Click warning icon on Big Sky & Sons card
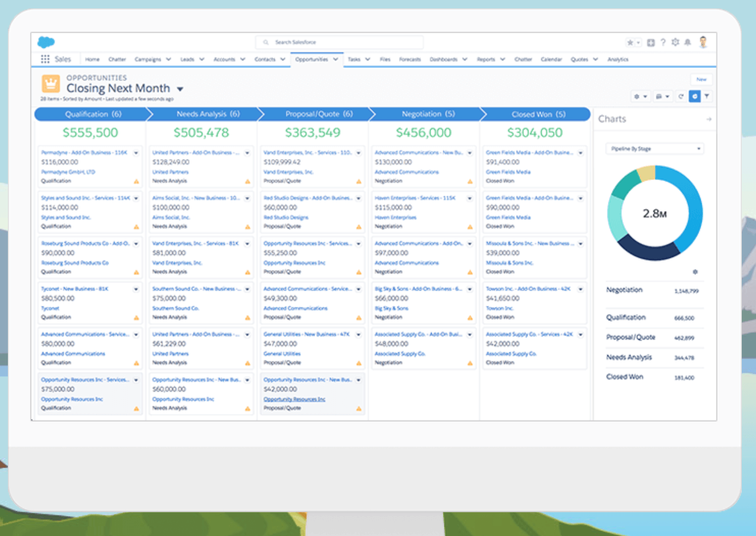 coord(470,317)
